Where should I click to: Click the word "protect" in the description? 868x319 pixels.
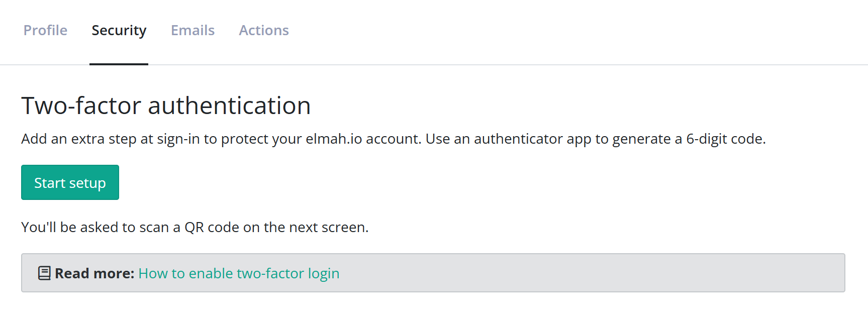click(x=244, y=139)
